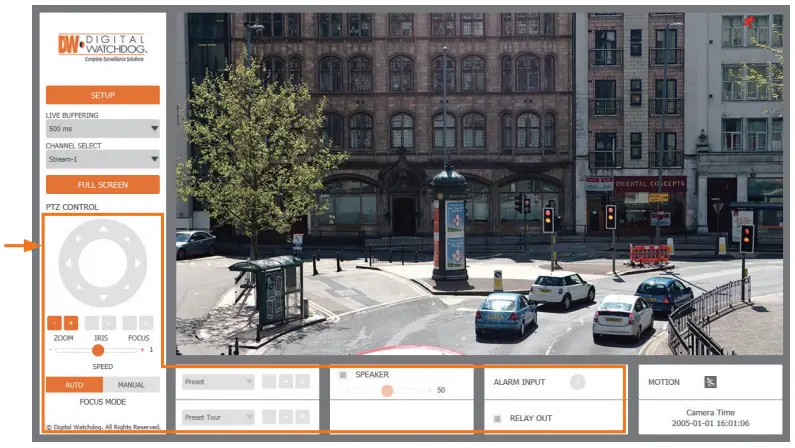Move camera diagonally with PTZ down-left arrow
Viewport: 795px width, 448px height.
(x=79, y=288)
